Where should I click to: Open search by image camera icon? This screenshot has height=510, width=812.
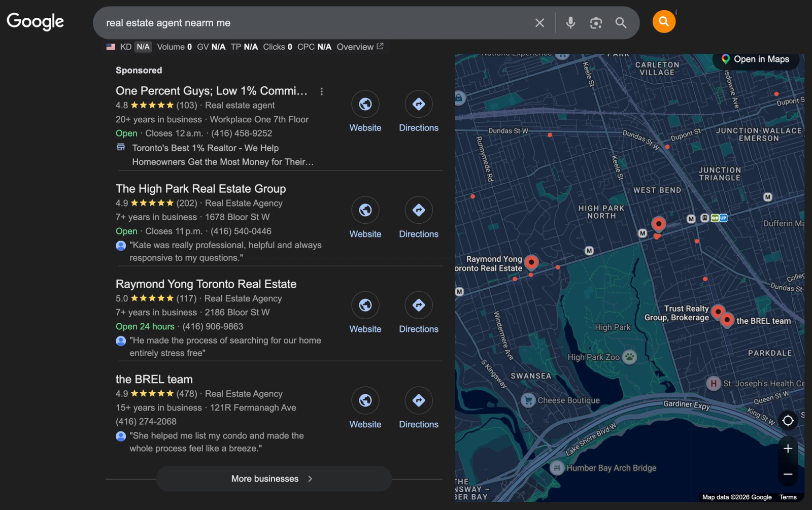pos(596,23)
